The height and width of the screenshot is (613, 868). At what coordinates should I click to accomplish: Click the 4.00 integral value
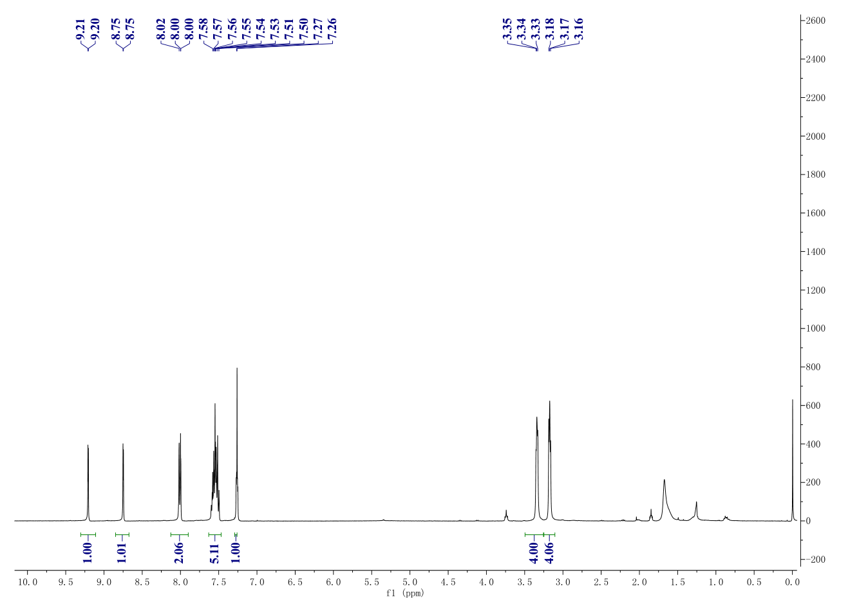tap(534, 552)
